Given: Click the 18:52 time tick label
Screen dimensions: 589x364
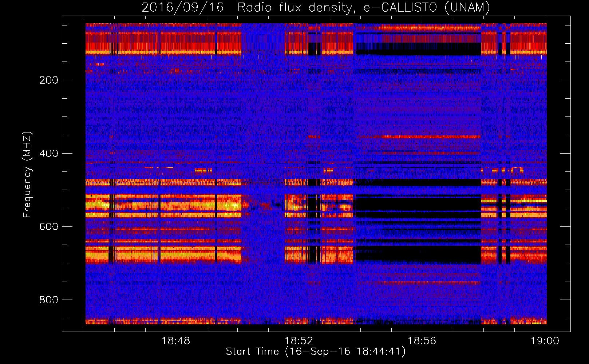Looking at the screenshot, I should point(299,341).
